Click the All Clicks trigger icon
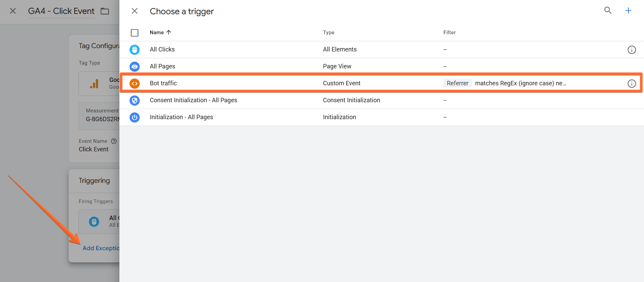This screenshot has width=644, height=282. click(x=135, y=50)
